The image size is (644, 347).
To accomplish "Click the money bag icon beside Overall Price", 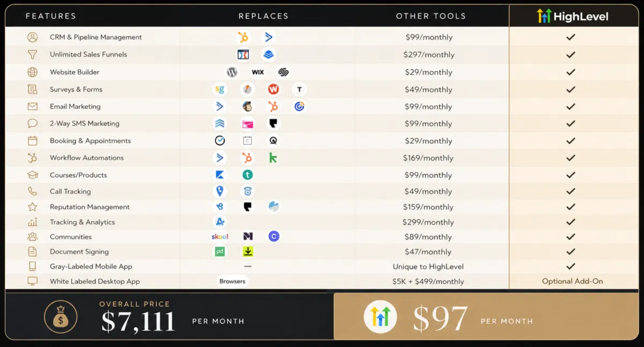I will point(61,316).
